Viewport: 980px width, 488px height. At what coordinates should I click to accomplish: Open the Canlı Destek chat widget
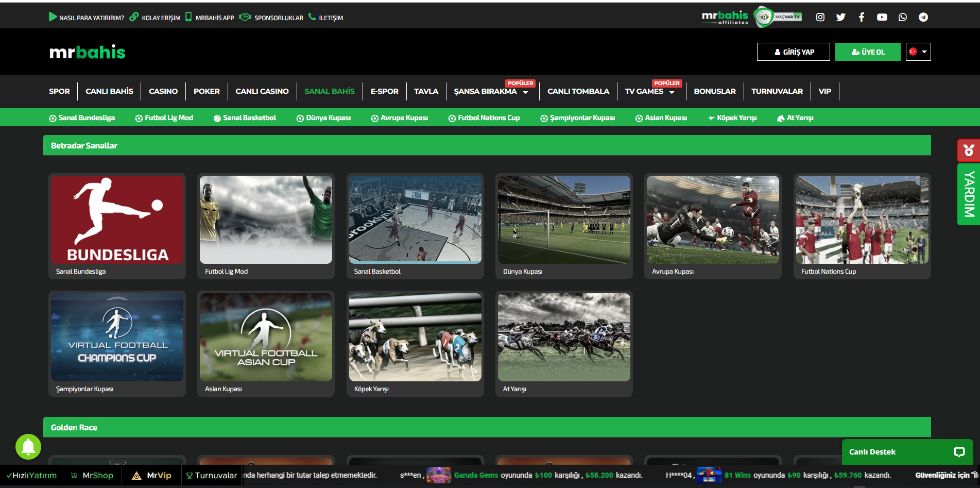(907, 452)
